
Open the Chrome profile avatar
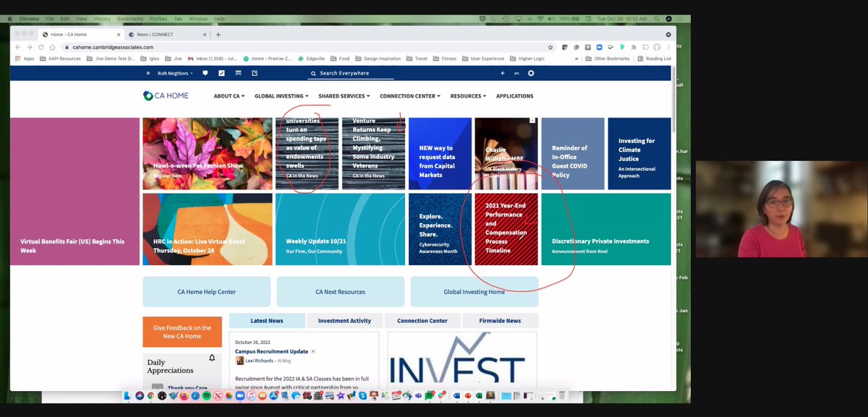click(657, 47)
